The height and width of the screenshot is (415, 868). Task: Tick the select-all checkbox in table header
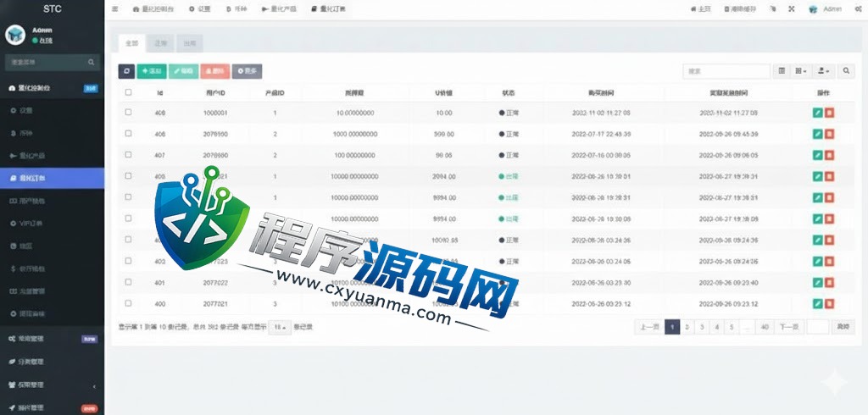point(129,92)
